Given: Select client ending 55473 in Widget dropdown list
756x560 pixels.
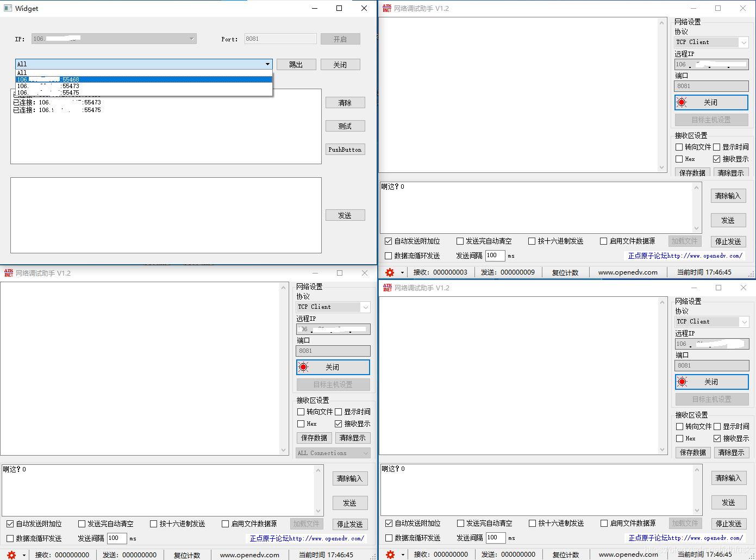Looking at the screenshot, I should (144, 86).
